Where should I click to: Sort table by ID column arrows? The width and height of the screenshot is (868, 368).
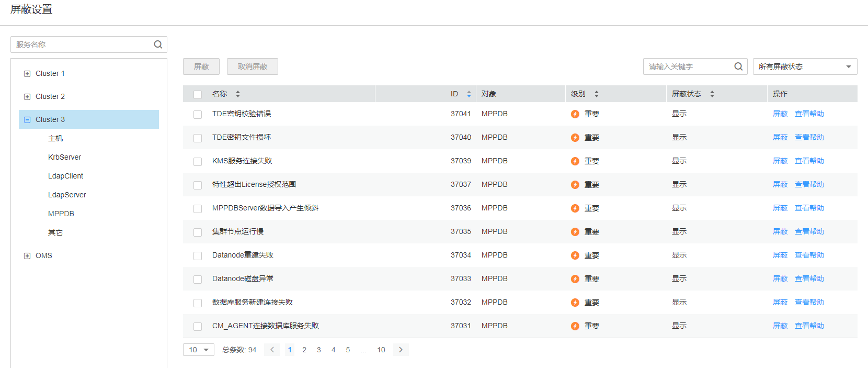click(x=469, y=94)
